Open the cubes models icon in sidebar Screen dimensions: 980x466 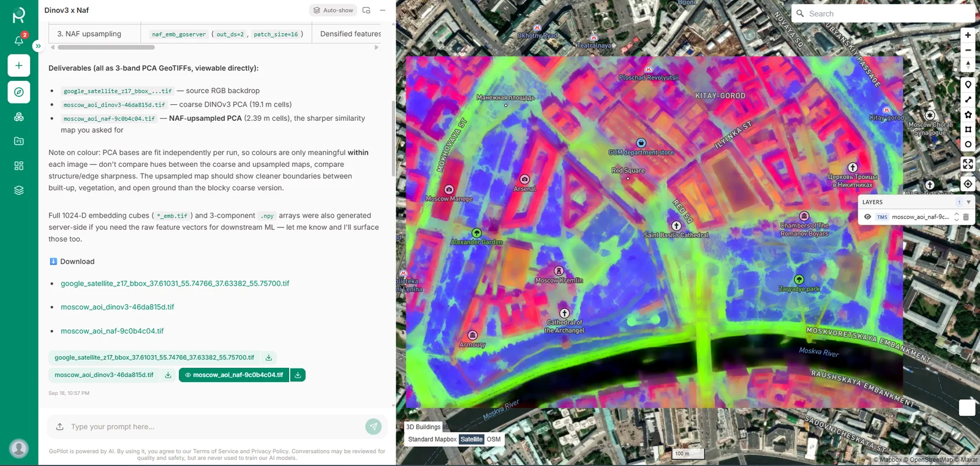pos(19,116)
